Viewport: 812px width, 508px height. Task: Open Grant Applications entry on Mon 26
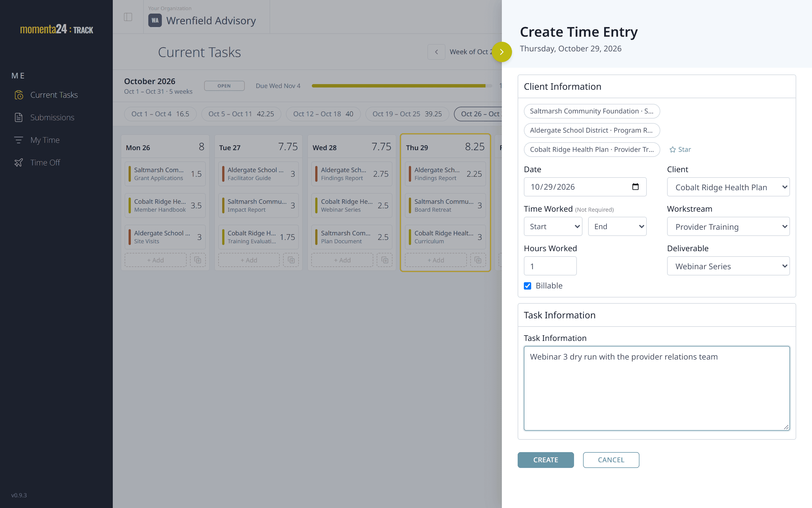click(x=166, y=174)
